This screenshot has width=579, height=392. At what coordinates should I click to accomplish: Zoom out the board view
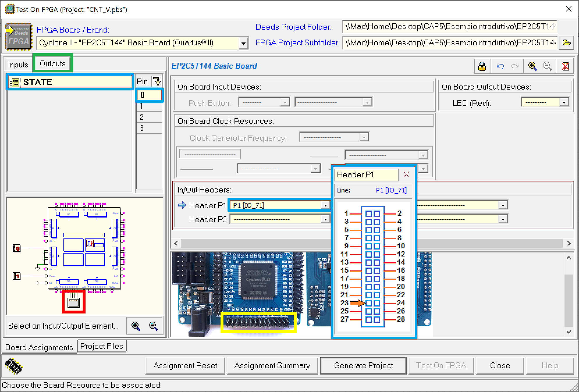(547, 66)
